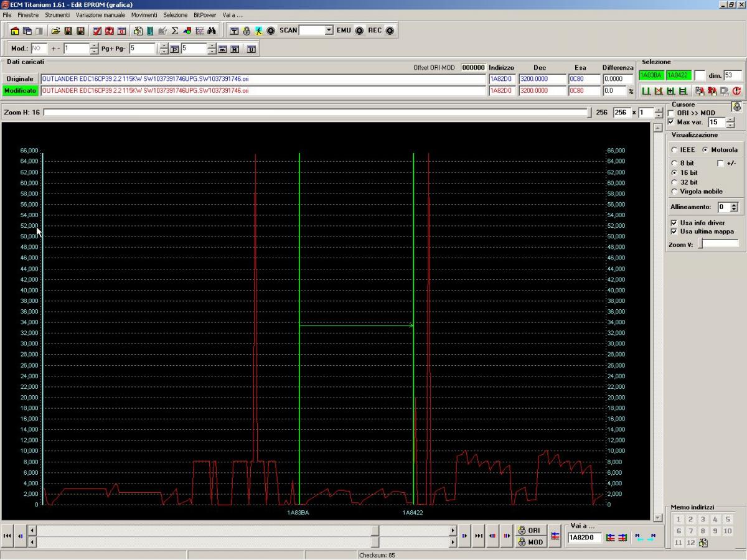The width and height of the screenshot is (747, 560).
Task: Click the running man icon
Action: 258,30
